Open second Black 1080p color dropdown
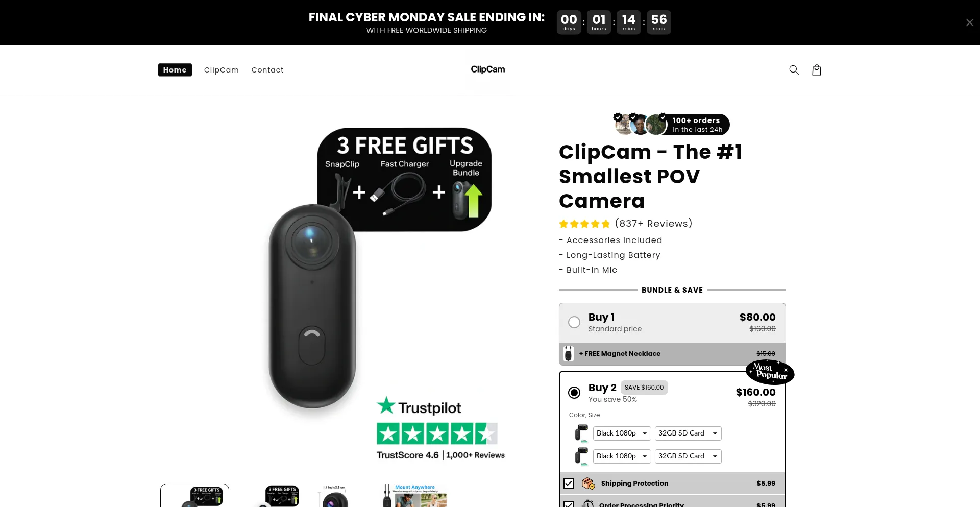Viewport: 980px width, 507px height. click(x=622, y=456)
